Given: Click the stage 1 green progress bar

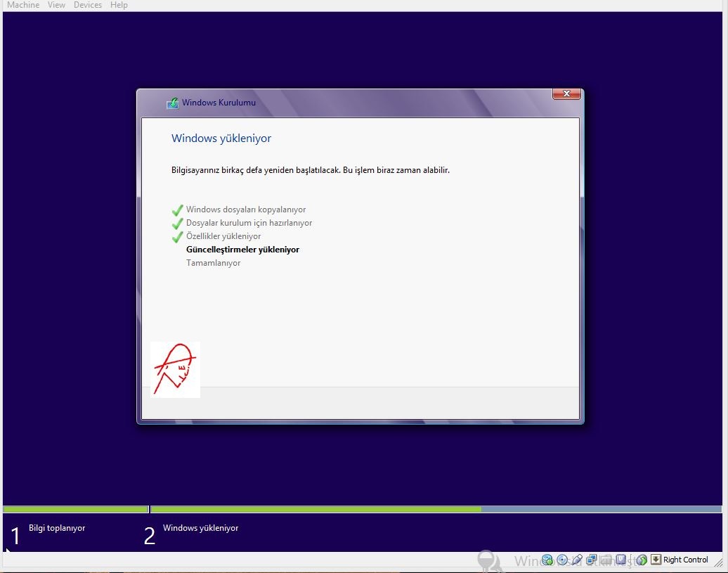Looking at the screenshot, I should [76, 509].
